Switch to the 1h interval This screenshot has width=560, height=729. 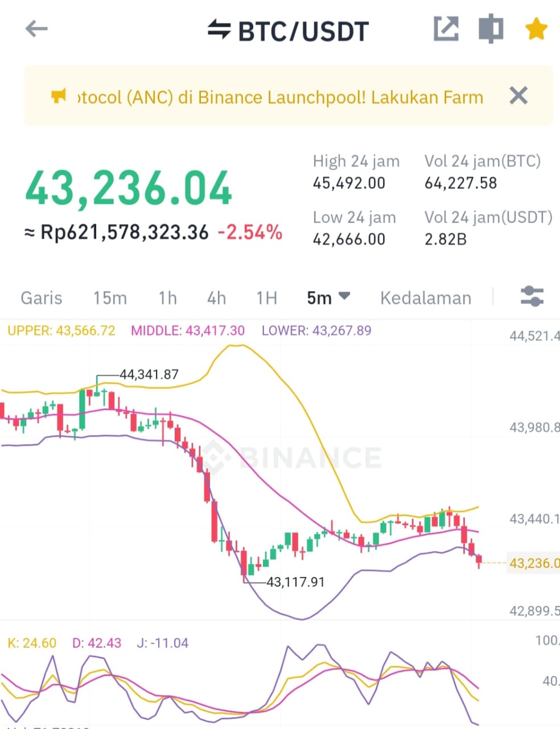point(167,298)
